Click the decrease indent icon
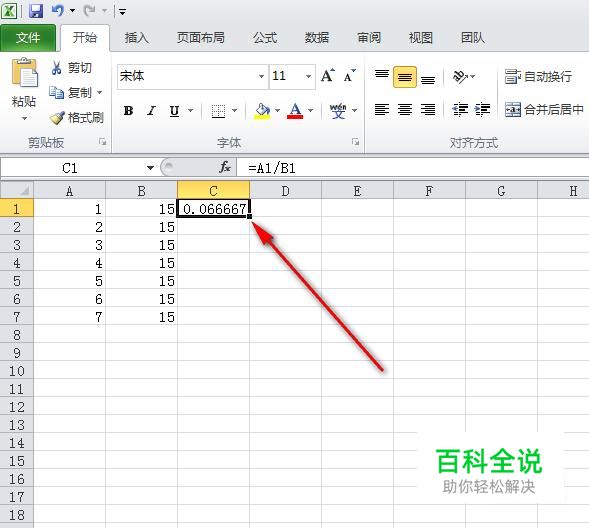Image resolution: width=589 pixels, height=528 pixels. (460, 110)
